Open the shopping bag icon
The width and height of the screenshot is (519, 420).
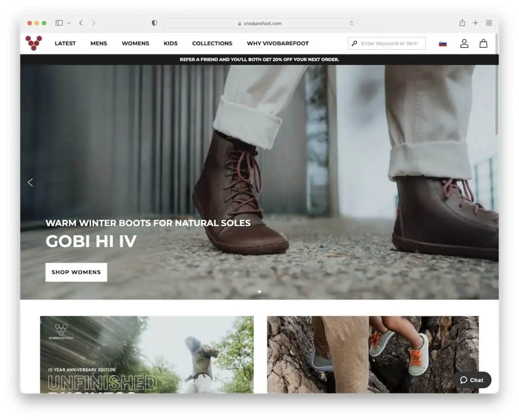point(483,44)
